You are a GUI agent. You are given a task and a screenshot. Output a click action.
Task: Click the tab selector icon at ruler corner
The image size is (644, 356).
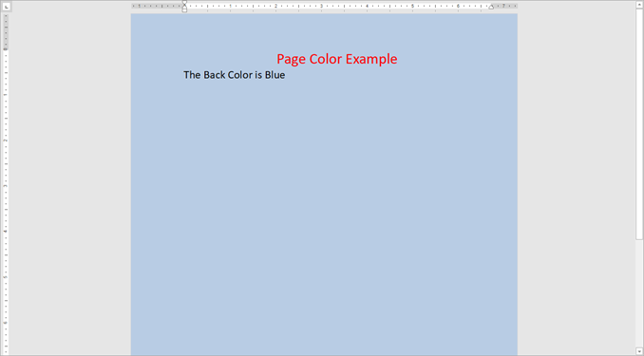coord(7,7)
